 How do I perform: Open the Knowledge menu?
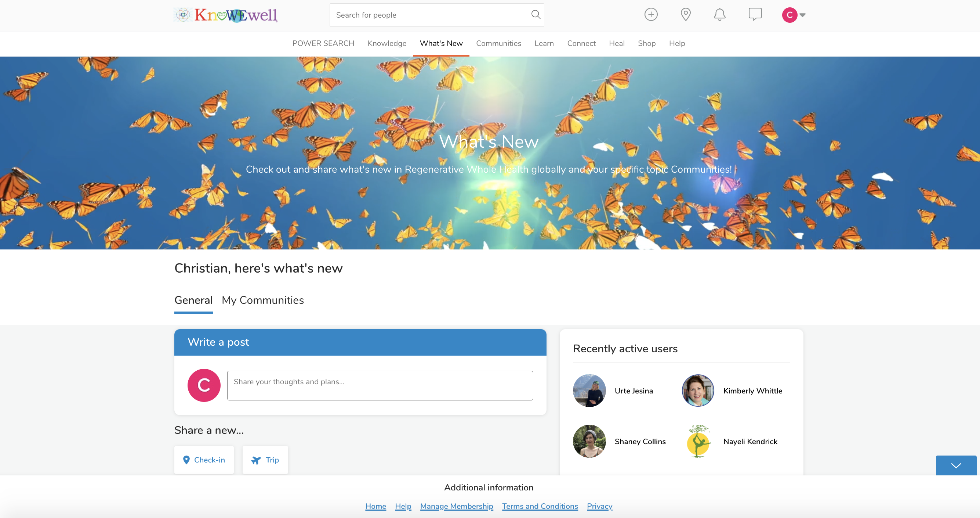pos(387,43)
